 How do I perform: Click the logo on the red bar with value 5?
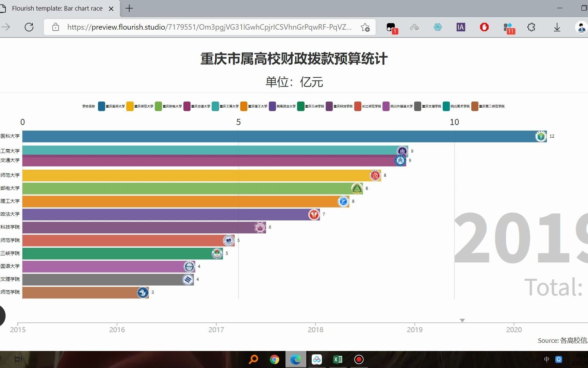click(229, 241)
